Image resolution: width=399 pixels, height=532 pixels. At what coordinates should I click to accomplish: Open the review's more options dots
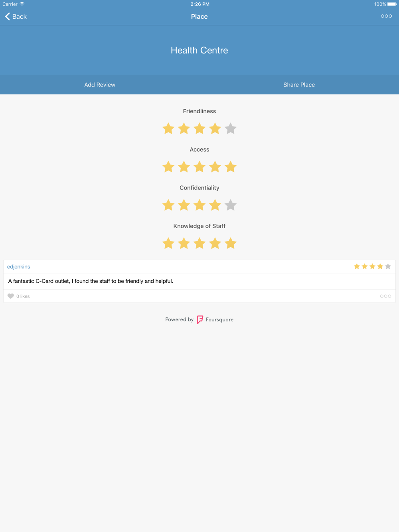coord(385,296)
